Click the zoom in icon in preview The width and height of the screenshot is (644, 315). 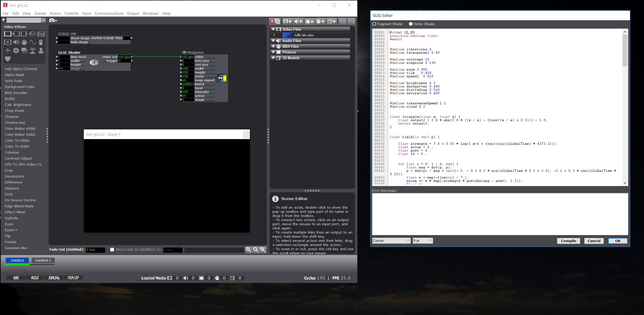(263, 249)
